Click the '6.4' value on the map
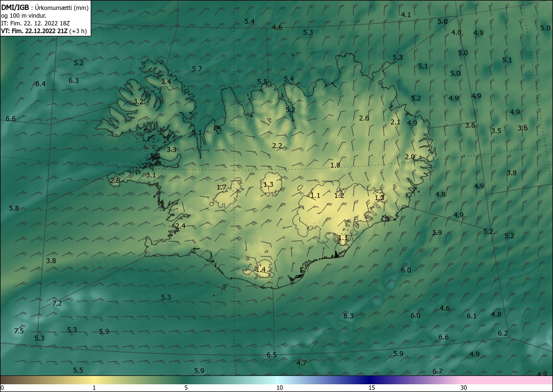The image size is (553, 392). click(40, 84)
